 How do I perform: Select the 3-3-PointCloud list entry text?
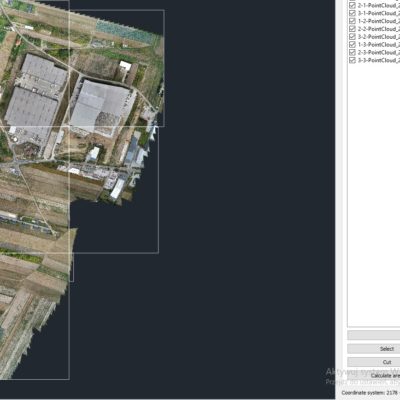pos(379,60)
